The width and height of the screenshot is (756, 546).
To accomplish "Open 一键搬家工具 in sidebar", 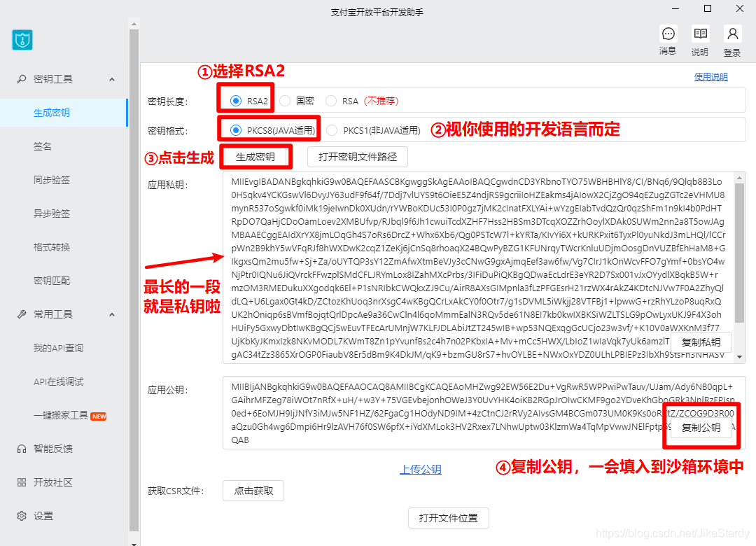I will pos(64,415).
